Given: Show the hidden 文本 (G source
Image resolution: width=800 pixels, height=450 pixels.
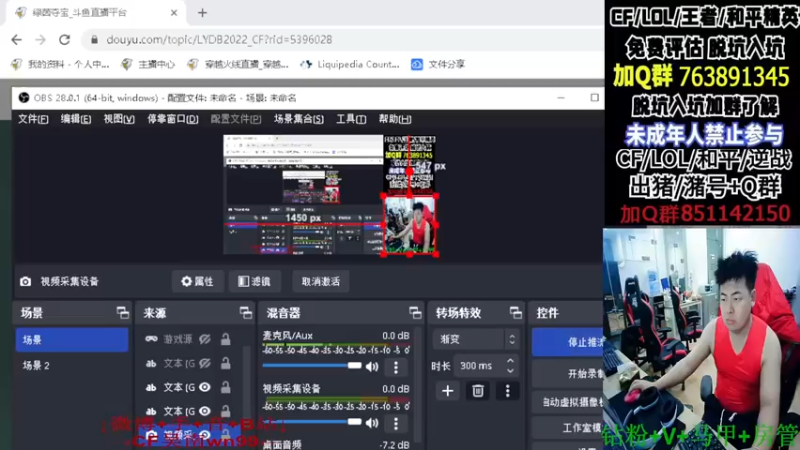Looking at the screenshot, I should click(205, 363).
